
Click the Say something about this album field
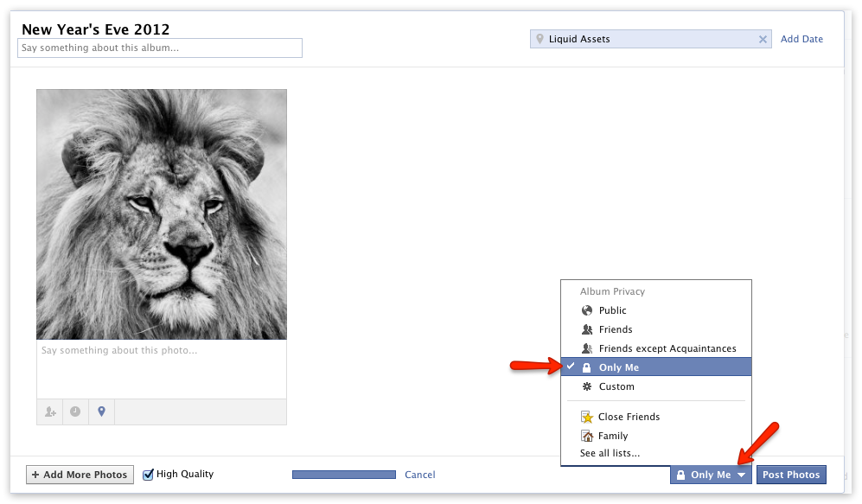coord(160,48)
